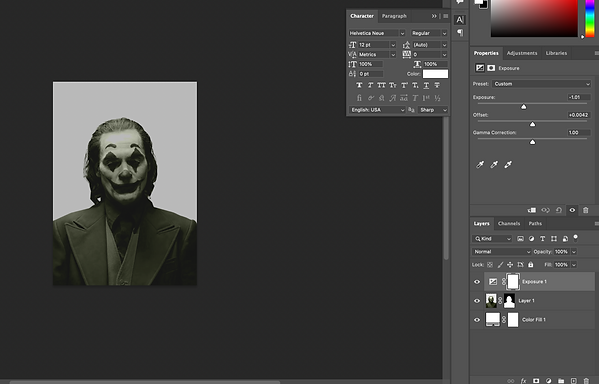Apply Strikethrough text style

(x=437, y=85)
